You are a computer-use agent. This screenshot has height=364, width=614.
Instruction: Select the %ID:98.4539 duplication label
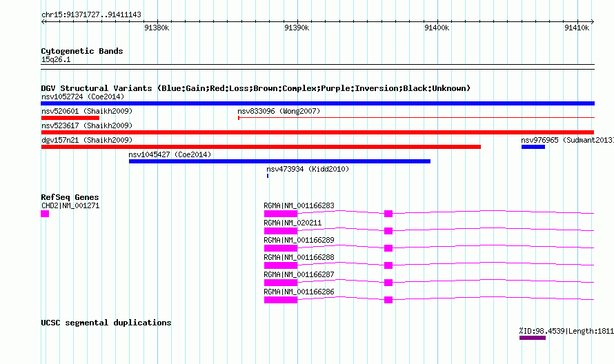point(566,331)
